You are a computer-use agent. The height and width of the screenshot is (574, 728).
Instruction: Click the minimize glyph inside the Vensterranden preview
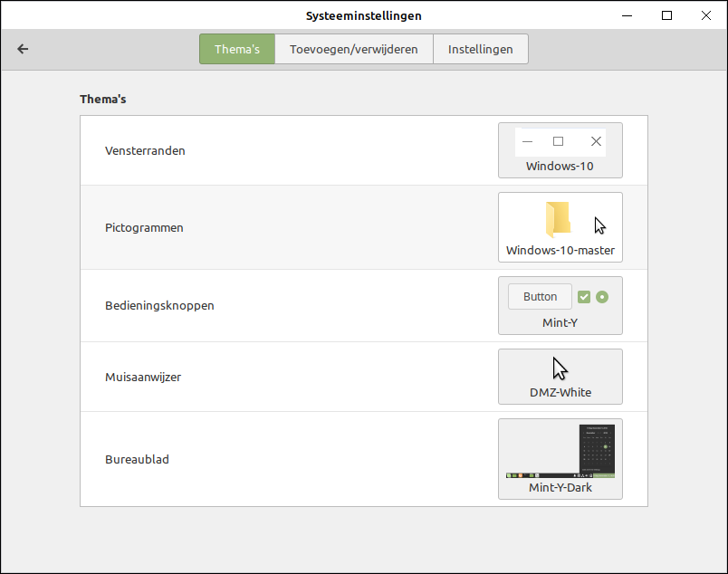coord(528,141)
